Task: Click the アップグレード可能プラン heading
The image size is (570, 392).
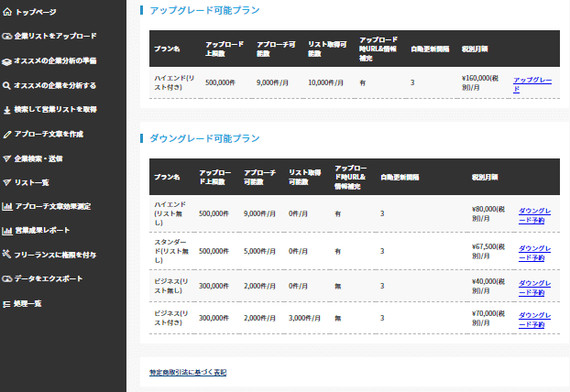Action: (204, 10)
